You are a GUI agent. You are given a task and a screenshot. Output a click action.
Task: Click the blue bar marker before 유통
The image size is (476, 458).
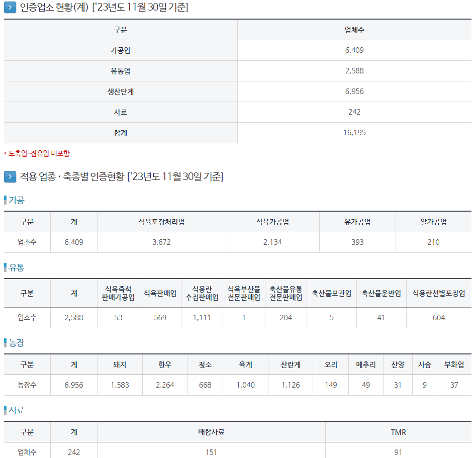[x=6, y=267]
